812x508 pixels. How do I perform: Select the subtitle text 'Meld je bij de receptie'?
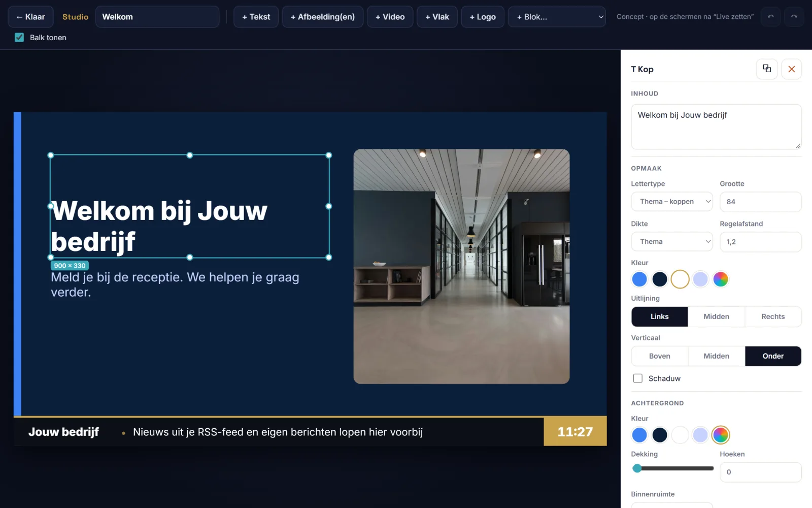tap(175, 284)
